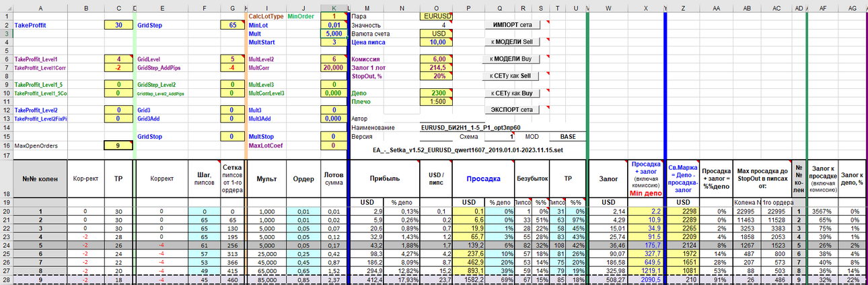
Task: Click the BASE cell next to MOD
Action: pyautogui.click(x=569, y=137)
